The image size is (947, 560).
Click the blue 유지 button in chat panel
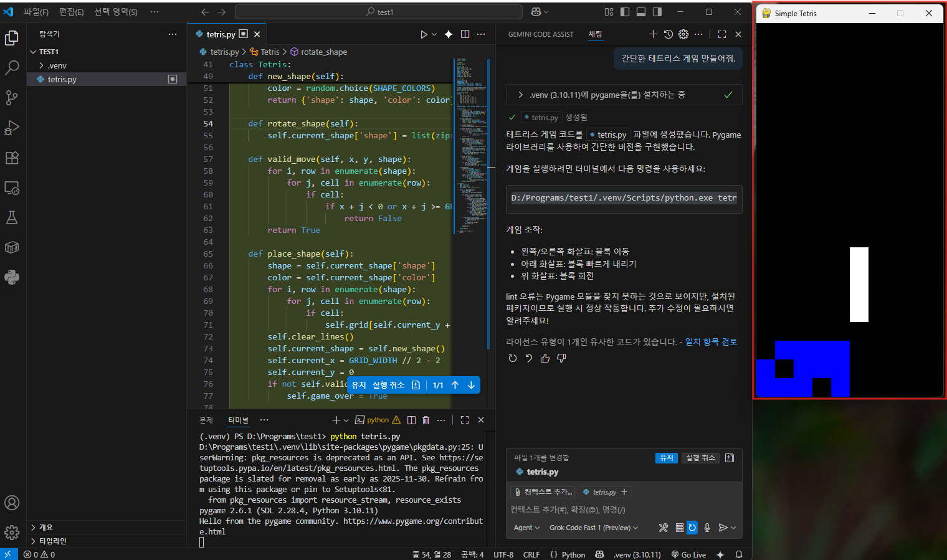pyautogui.click(x=666, y=458)
